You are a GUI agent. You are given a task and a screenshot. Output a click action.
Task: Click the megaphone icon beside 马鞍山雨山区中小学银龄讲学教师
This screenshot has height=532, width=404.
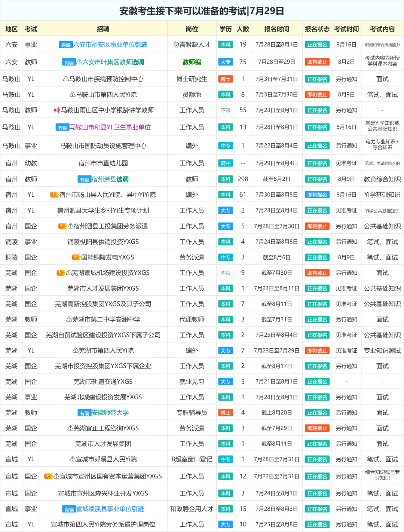56,110
